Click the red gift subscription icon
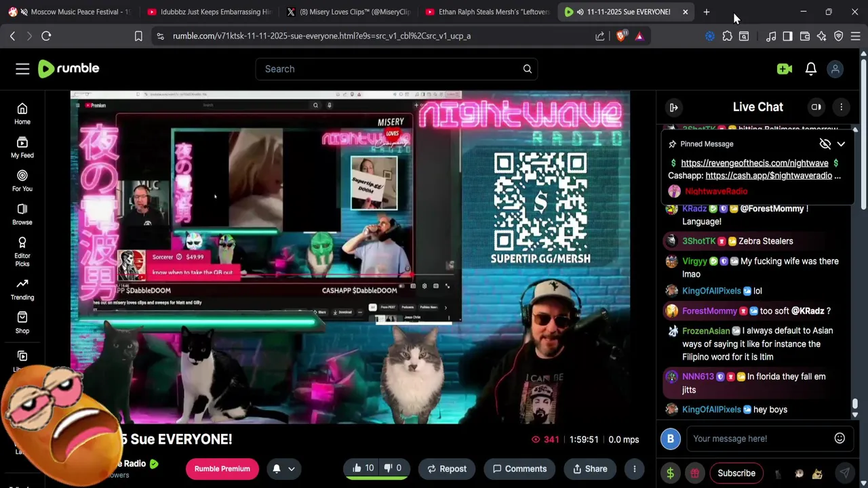The height and width of the screenshot is (488, 868). point(694,473)
